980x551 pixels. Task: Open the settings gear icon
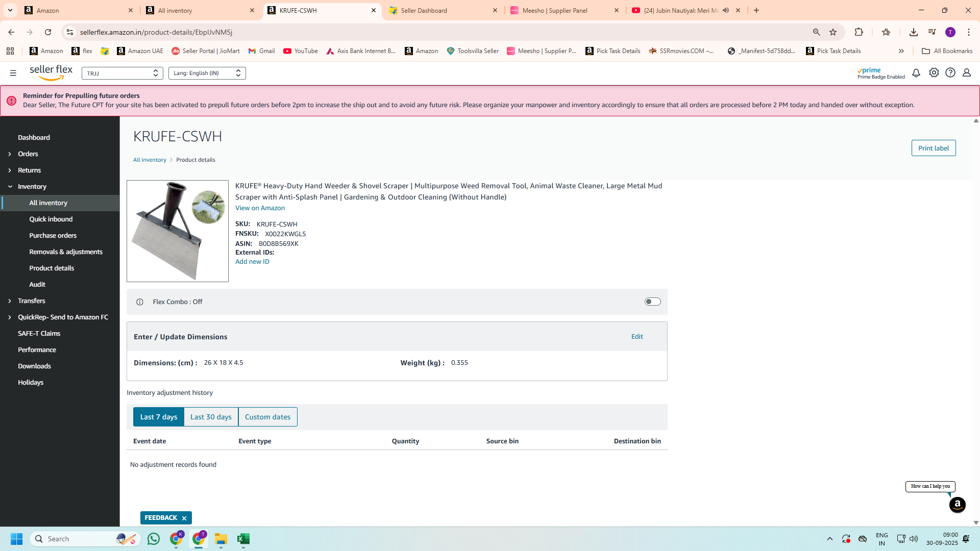(934, 73)
